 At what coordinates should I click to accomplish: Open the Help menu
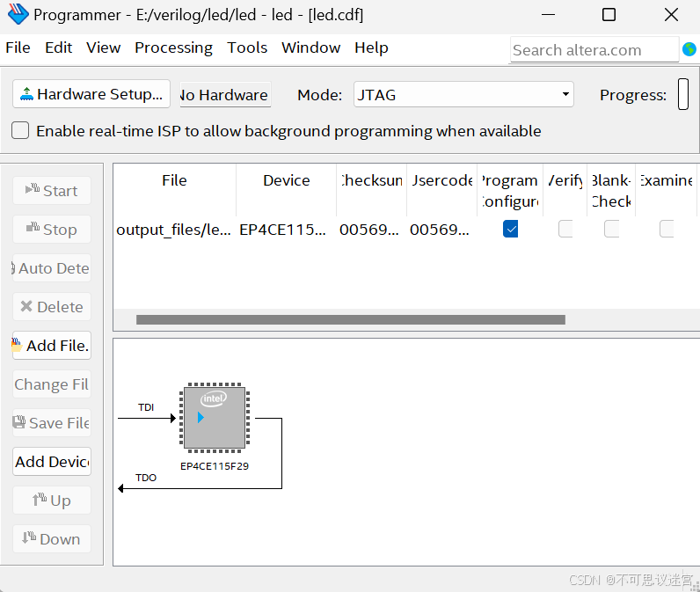(371, 48)
